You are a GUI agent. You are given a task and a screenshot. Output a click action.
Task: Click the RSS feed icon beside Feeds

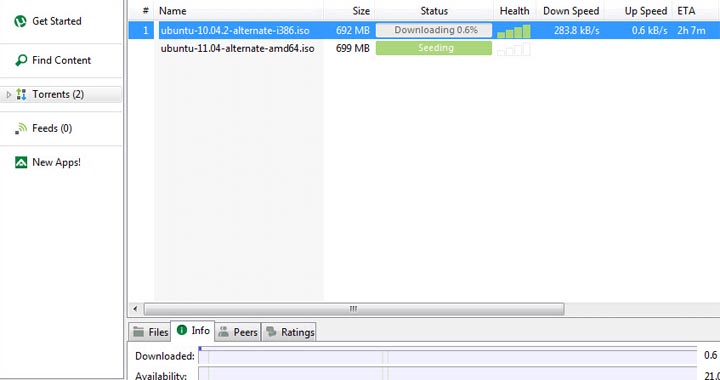pos(21,129)
